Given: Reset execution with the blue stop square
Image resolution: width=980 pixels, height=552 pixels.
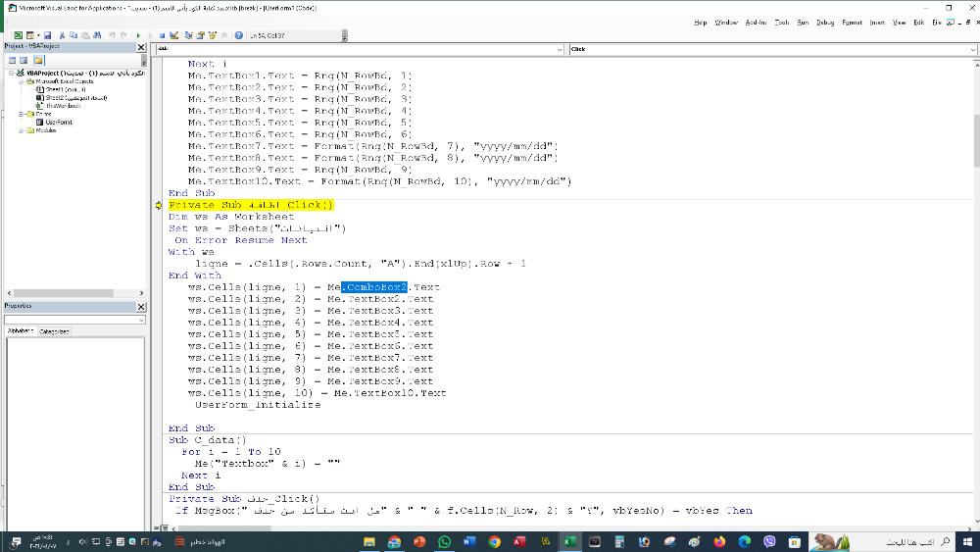Looking at the screenshot, I should point(162,35).
